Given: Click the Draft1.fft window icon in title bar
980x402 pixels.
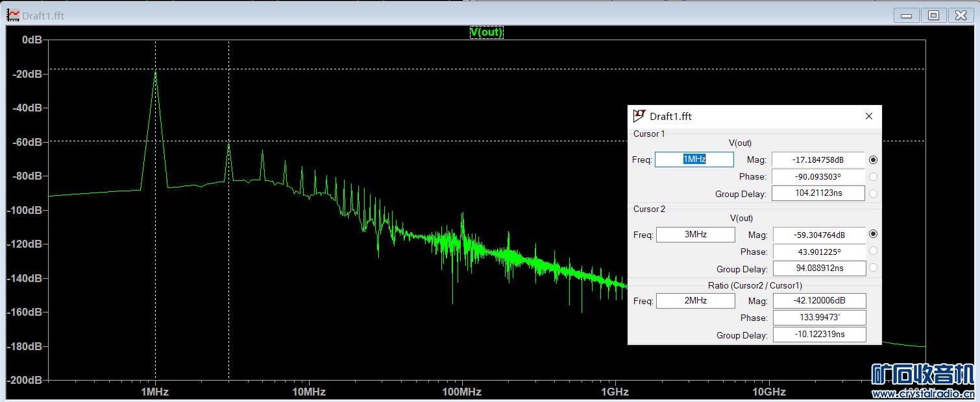Looking at the screenshot, I should (x=12, y=16).
